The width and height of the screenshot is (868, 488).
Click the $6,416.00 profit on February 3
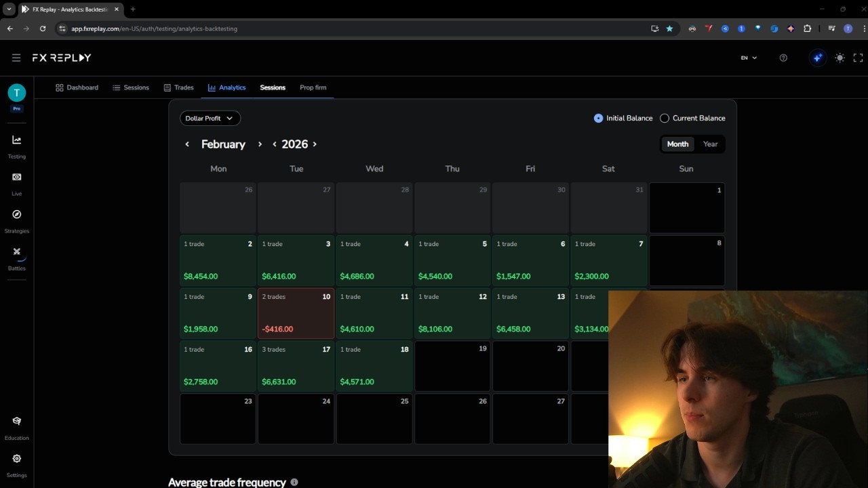coord(279,277)
